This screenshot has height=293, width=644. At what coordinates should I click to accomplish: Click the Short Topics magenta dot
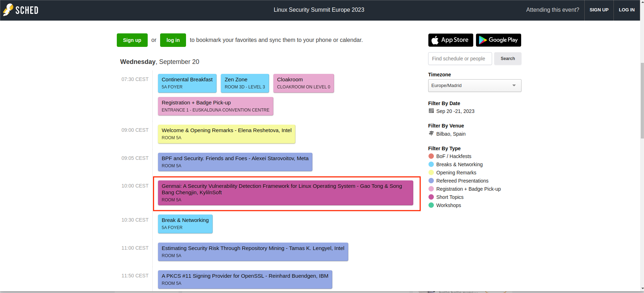click(431, 197)
